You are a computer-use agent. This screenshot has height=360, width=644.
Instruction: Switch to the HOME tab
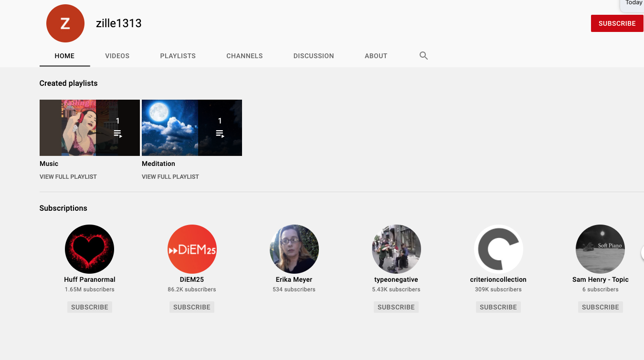click(x=64, y=56)
